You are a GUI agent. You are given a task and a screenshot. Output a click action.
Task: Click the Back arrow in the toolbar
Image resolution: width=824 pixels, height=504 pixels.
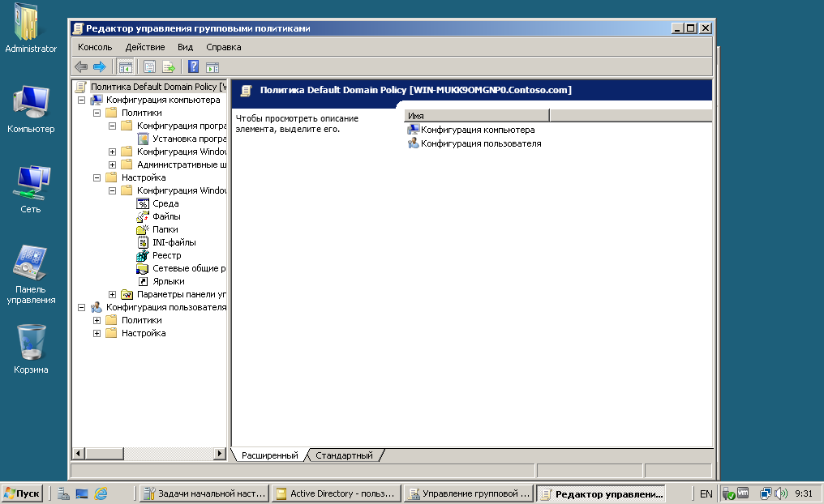coord(81,66)
